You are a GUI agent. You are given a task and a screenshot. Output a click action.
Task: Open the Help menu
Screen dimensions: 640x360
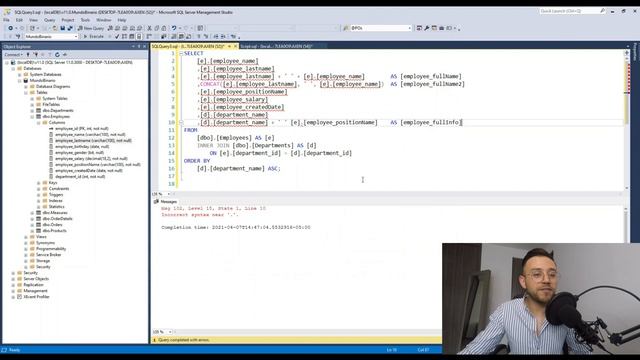pyautogui.click(x=122, y=20)
